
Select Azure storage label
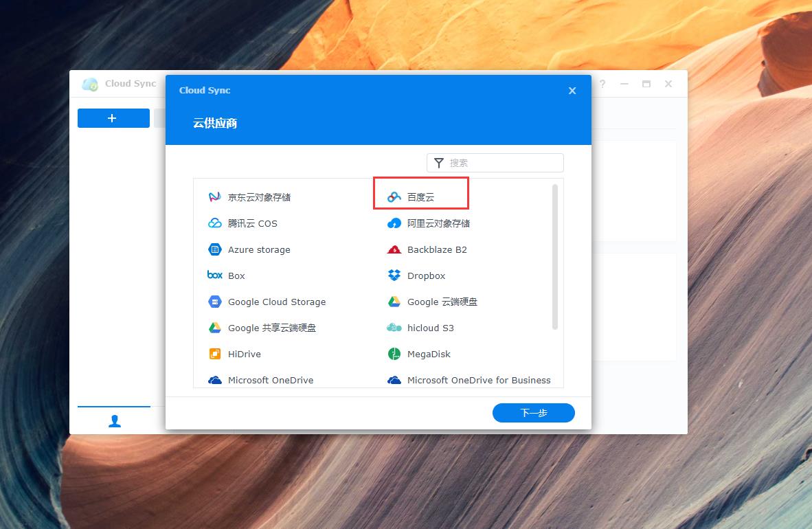[259, 250]
